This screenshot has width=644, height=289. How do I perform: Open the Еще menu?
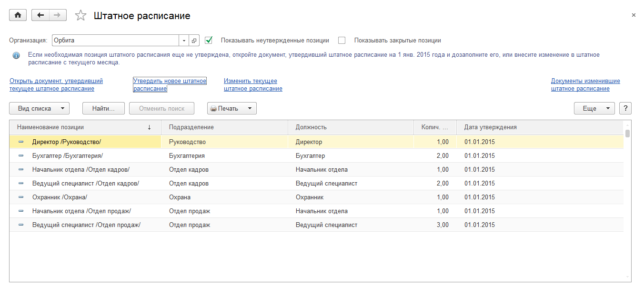pos(594,108)
